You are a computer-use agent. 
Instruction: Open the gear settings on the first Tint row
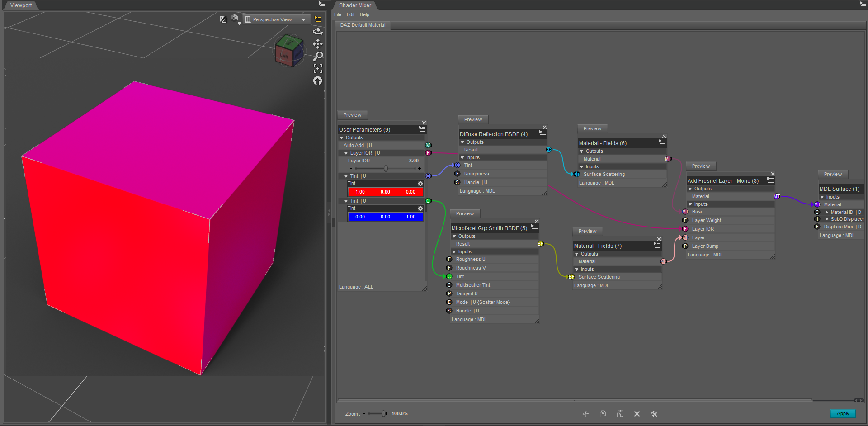420,184
